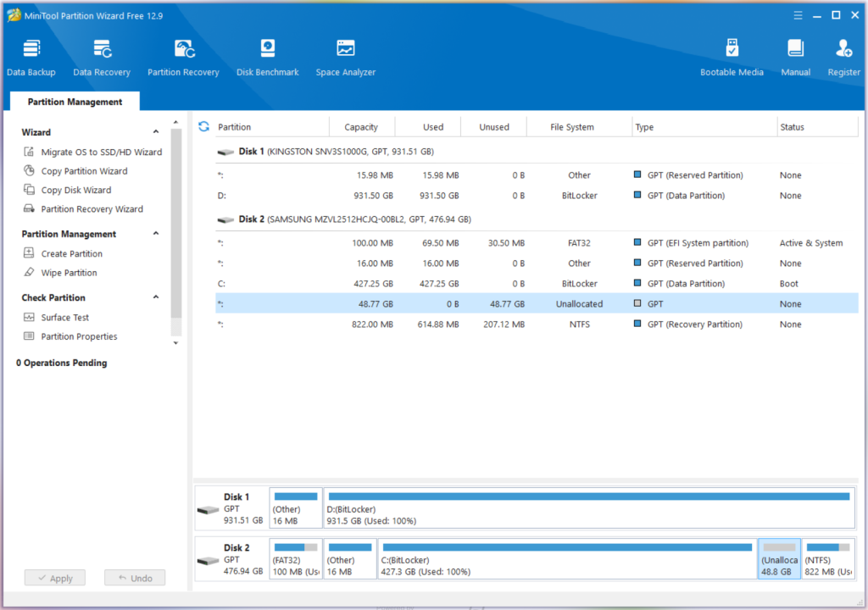Open Partition Recovery in the top toolbar

[x=183, y=57]
